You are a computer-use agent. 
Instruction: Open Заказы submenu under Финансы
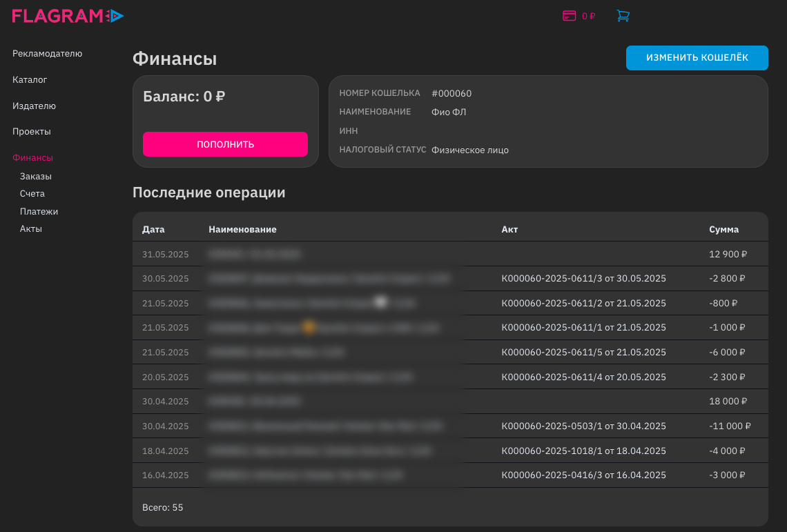(36, 176)
